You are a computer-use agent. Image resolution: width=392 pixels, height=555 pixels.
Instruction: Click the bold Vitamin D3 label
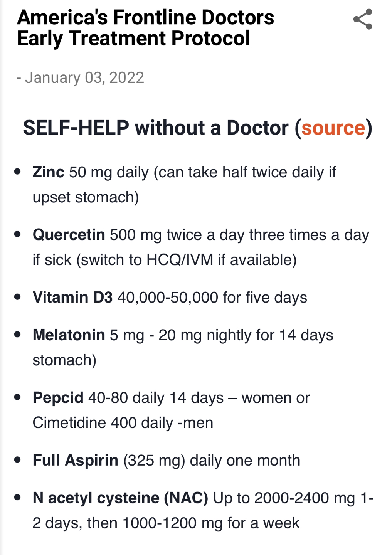(72, 297)
